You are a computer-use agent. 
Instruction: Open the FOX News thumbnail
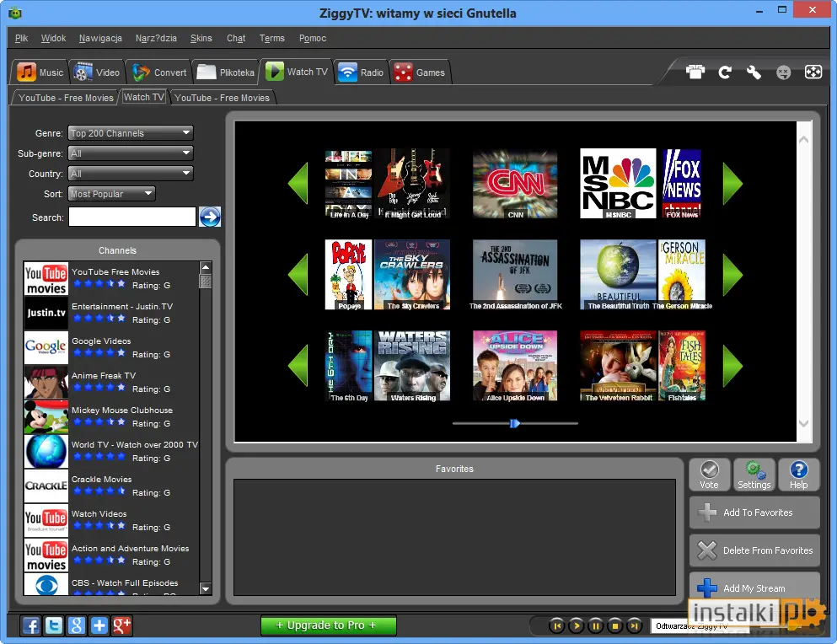click(x=682, y=184)
